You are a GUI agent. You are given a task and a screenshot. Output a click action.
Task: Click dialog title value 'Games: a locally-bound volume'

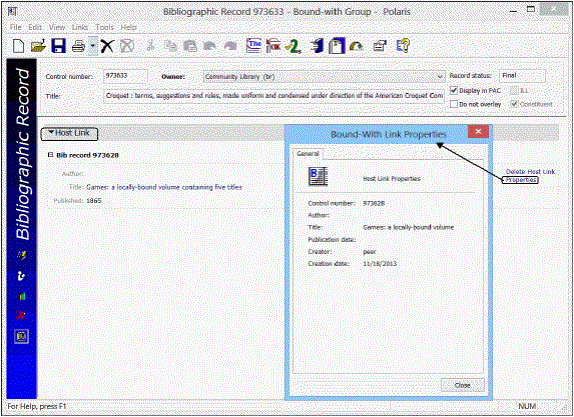[x=408, y=227]
